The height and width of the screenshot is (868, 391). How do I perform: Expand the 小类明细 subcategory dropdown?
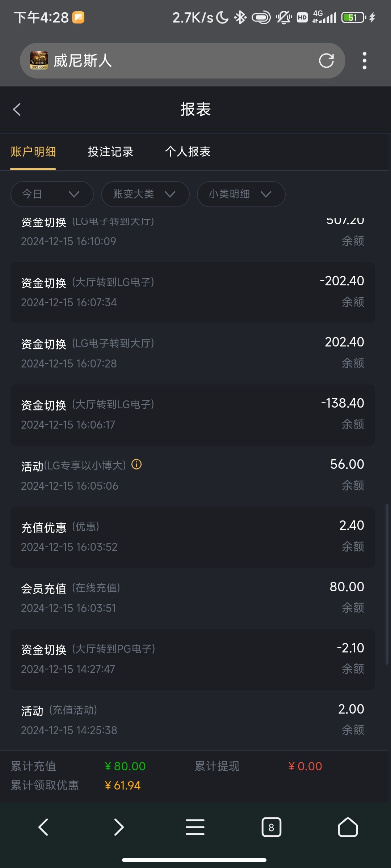pos(241,194)
